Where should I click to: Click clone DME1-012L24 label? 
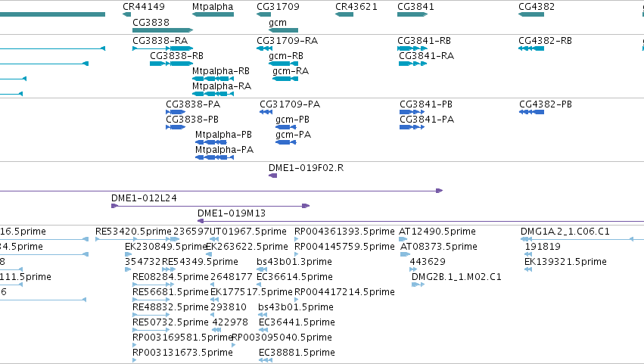click(144, 198)
